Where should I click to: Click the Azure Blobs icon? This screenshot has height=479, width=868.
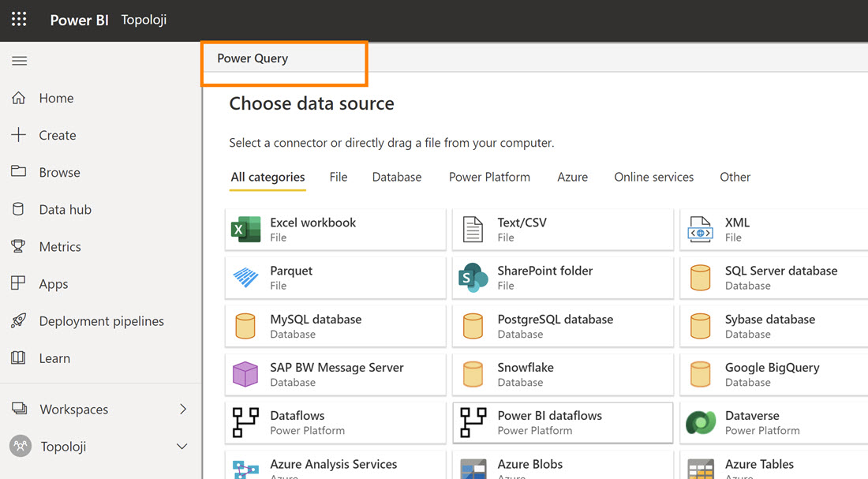pyautogui.click(x=473, y=469)
